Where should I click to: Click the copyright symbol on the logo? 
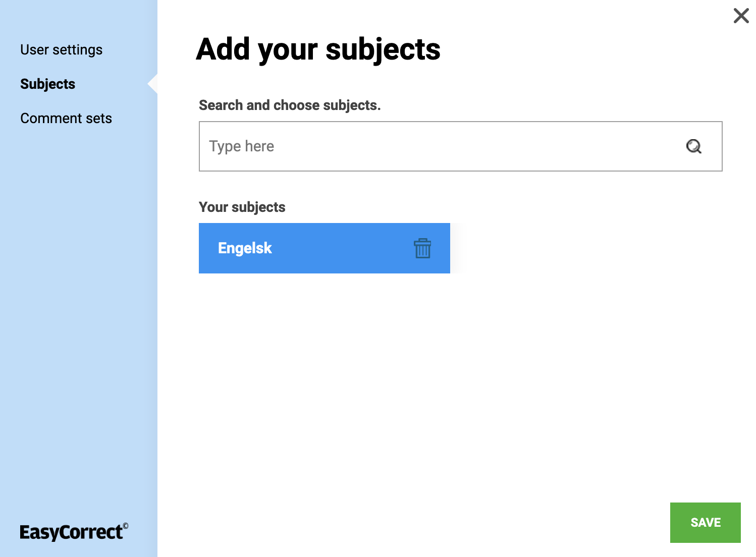(x=126, y=526)
